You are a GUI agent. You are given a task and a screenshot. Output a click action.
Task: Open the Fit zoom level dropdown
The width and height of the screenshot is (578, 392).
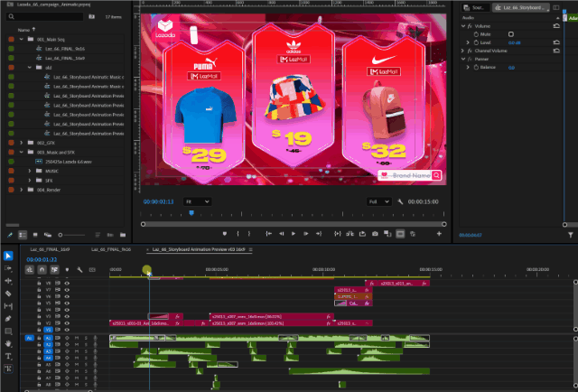(x=197, y=201)
